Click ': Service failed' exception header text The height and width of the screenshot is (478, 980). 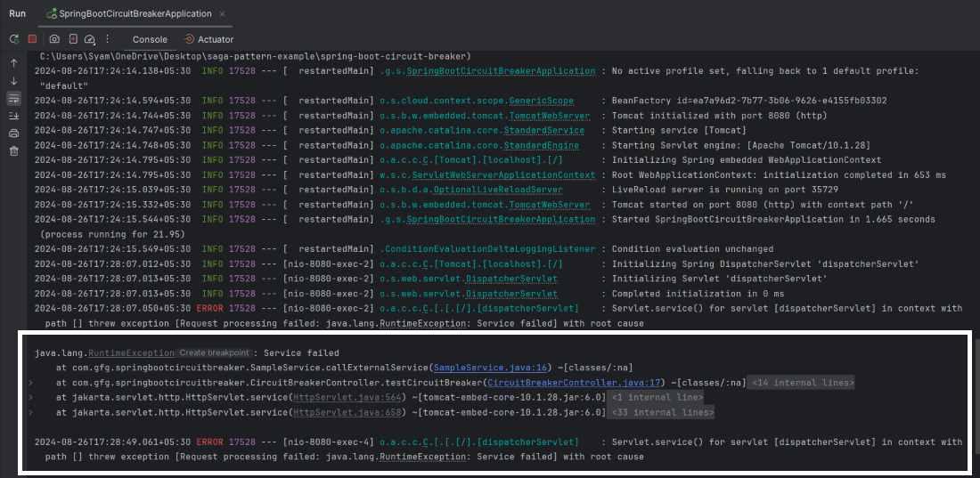coord(297,353)
